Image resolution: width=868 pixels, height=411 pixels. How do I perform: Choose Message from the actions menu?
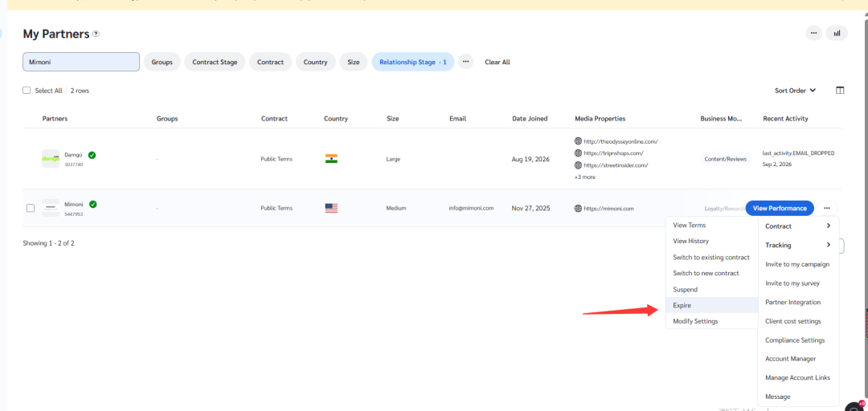pyautogui.click(x=798, y=397)
